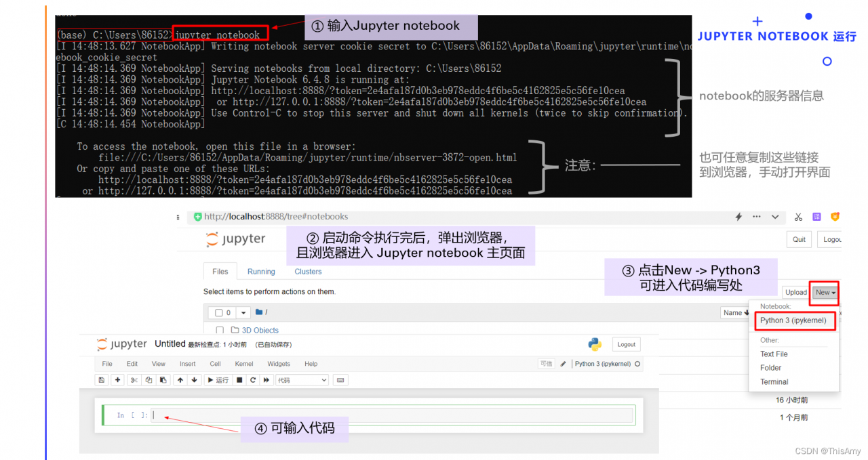
Task: Click purple translate extension icon
Action: click(x=816, y=217)
